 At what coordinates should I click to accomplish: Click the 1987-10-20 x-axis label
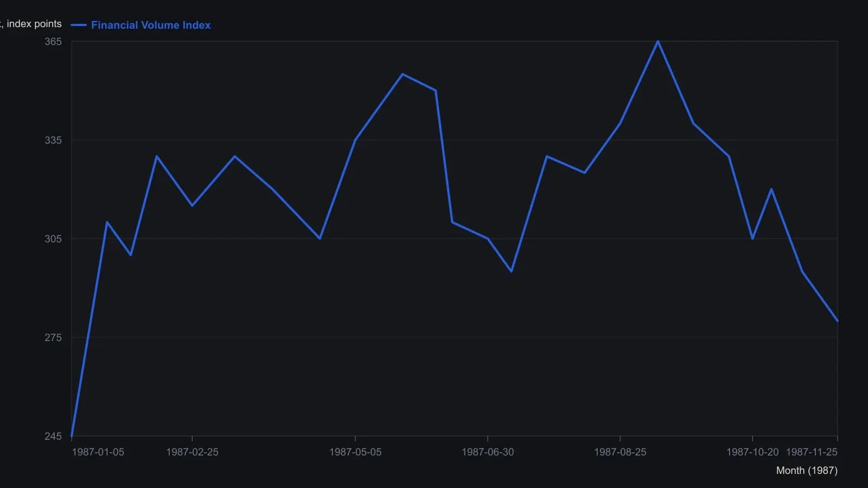point(752,452)
